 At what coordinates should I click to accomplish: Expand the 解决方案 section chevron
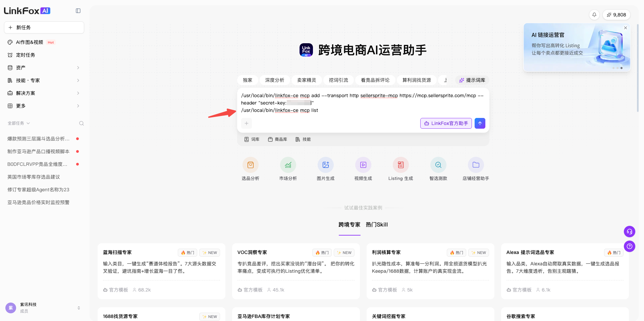coord(78,93)
